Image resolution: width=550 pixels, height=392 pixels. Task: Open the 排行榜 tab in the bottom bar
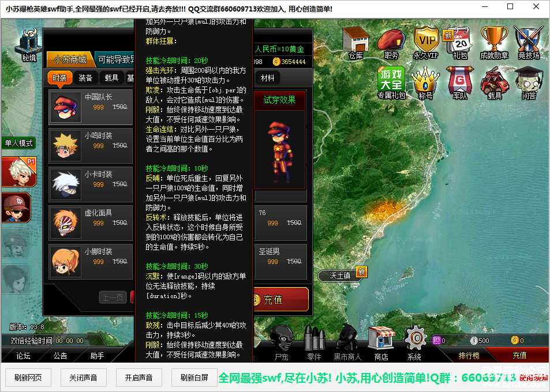pyautogui.click(x=469, y=356)
